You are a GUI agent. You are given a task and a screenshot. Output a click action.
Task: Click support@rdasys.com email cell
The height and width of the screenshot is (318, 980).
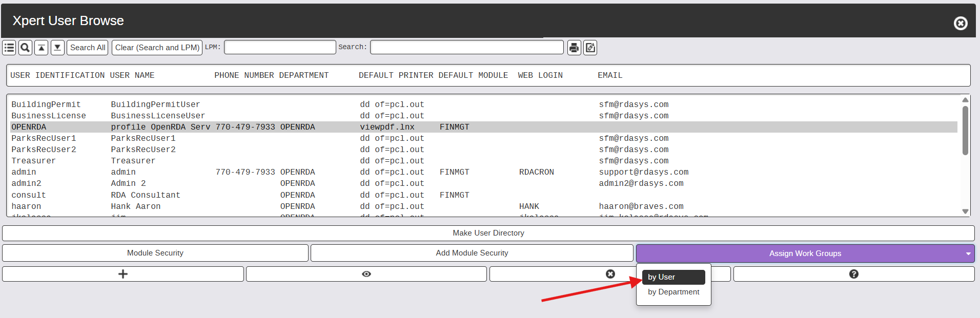(644, 172)
